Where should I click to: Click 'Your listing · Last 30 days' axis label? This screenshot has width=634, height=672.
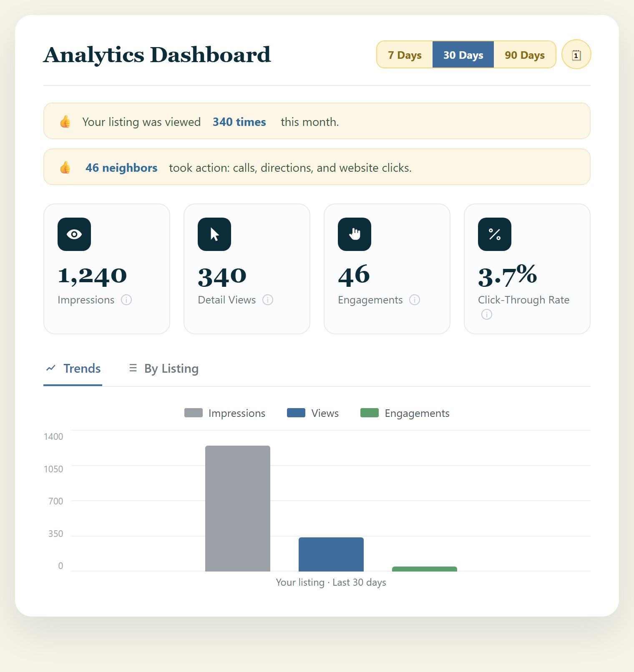331,582
